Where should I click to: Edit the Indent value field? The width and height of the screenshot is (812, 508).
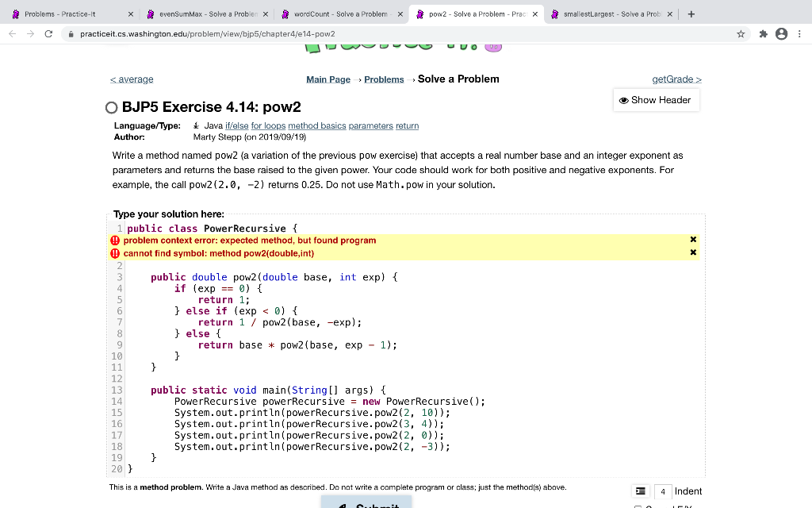pos(663,491)
